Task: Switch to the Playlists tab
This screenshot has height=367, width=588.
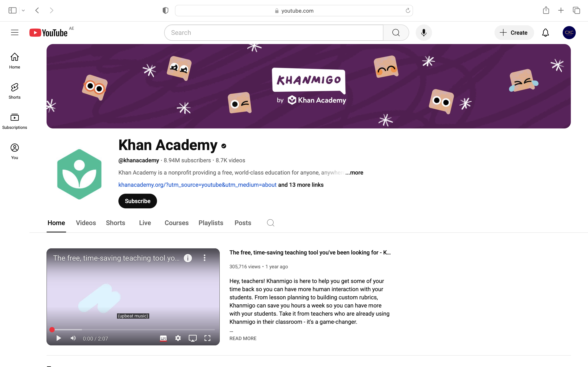Action: (211, 223)
